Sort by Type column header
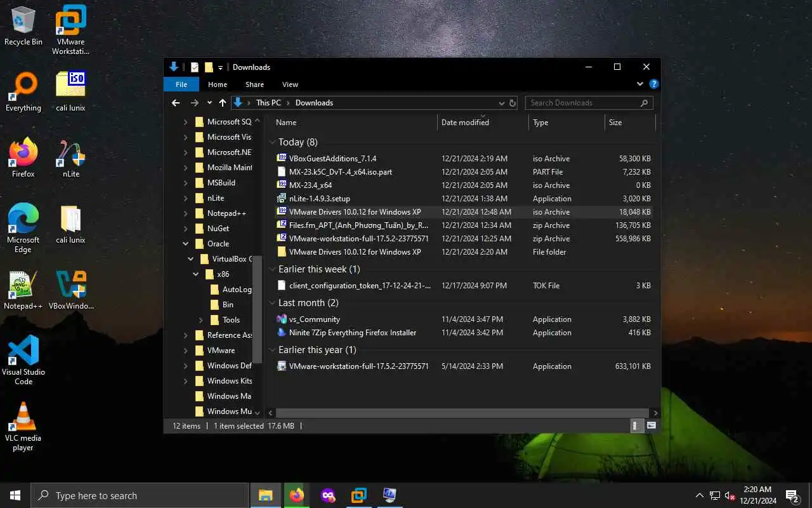Viewport: 812px width, 508px height. (x=566, y=123)
